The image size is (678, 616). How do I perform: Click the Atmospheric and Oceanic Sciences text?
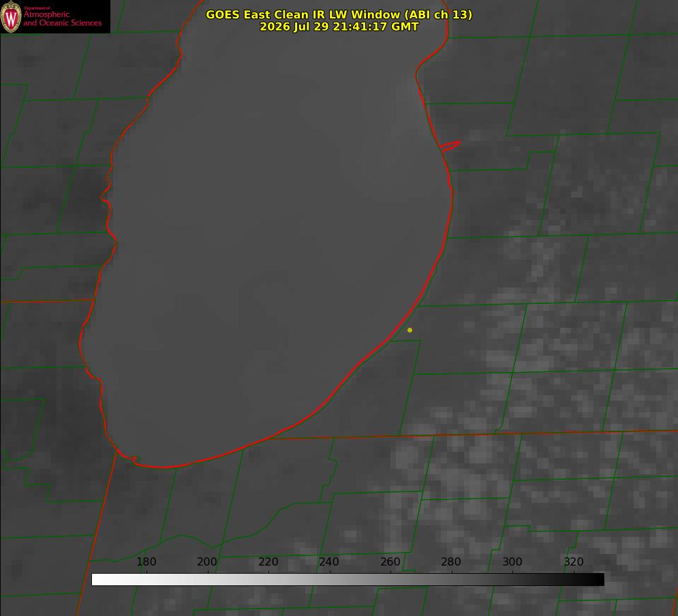point(62,18)
